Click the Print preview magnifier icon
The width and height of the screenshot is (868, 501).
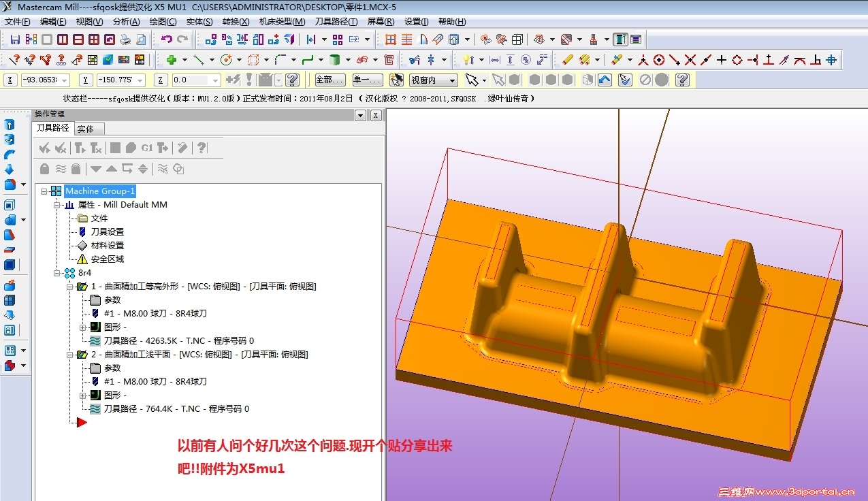(x=140, y=39)
